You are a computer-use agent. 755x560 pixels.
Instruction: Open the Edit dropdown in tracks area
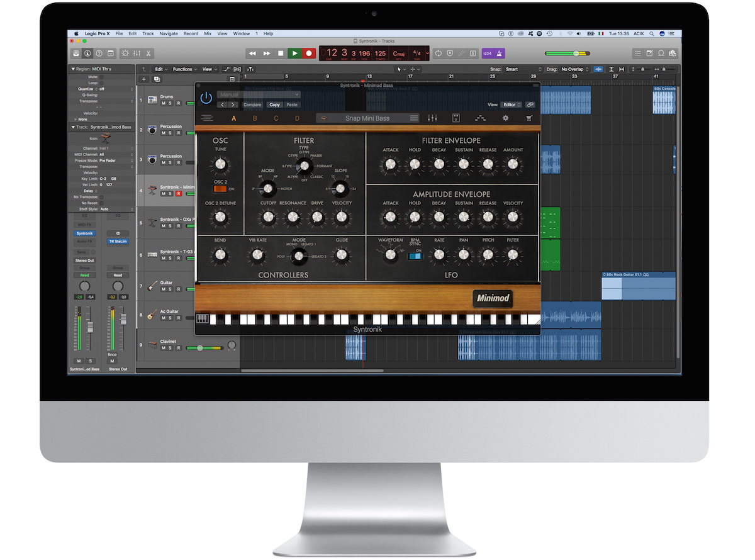161,69
